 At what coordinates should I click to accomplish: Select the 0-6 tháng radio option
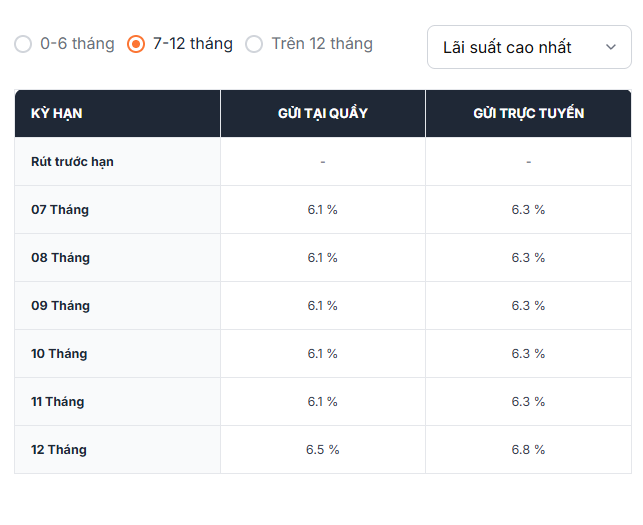pos(23,44)
